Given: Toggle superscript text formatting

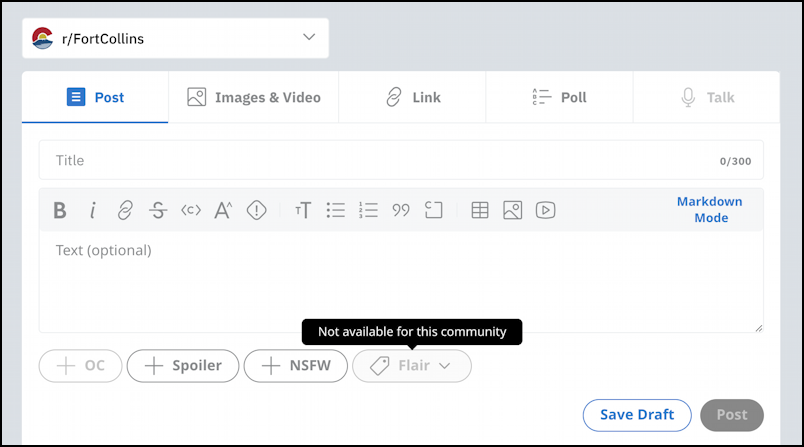Looking at the screenshot, I should pos(223,210).
